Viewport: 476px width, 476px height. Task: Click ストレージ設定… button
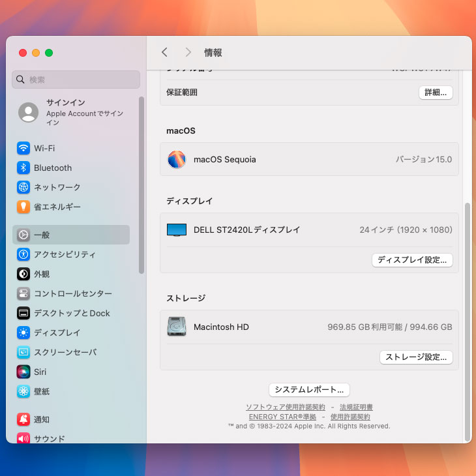tap(416, 357)
